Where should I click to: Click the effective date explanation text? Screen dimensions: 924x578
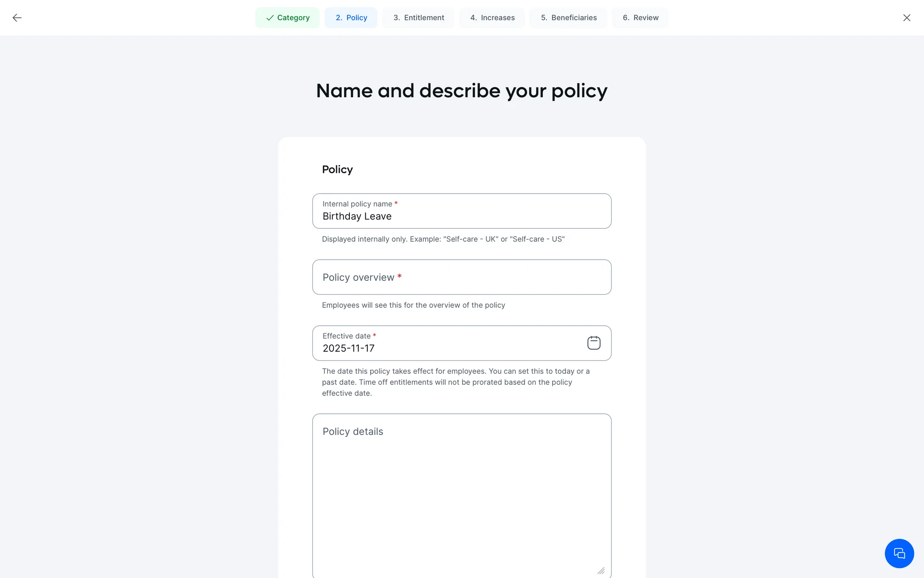click(x=455, y=382)
